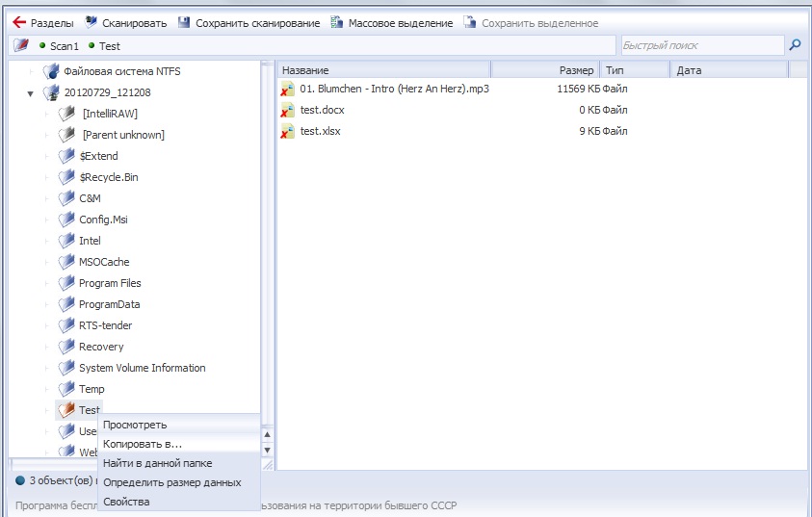Click tree scrollbar up arrow
Image resolution: width=812 pixels, height=517 pixels.
[267, 434]
